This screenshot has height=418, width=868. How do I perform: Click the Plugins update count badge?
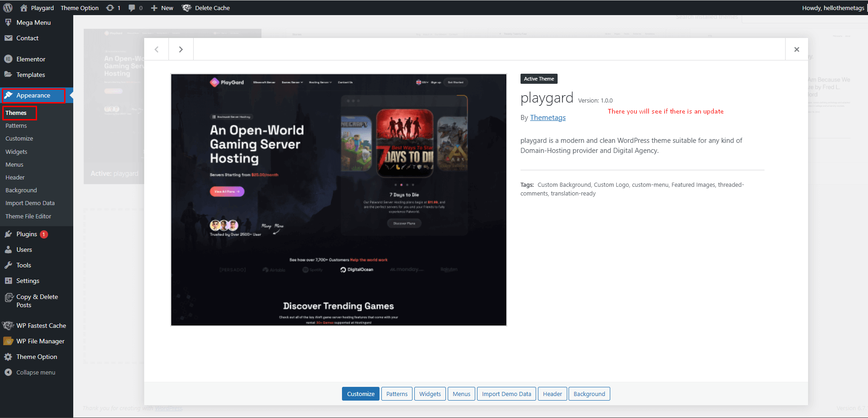44,234
